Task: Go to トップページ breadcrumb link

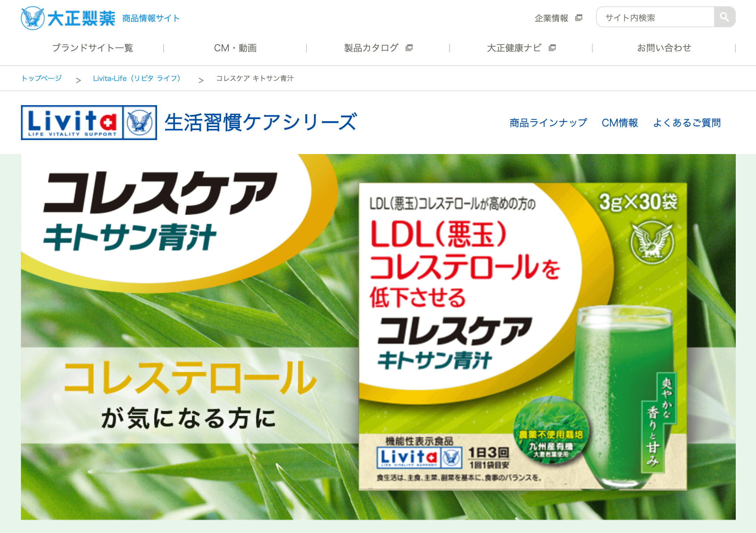Action: coord(42,78)
